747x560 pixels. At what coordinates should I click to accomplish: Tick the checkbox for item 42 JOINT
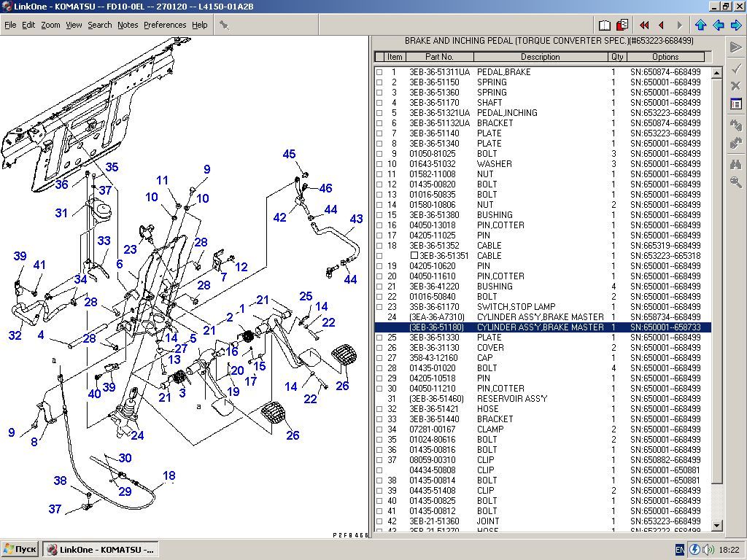tap(379, 521)
